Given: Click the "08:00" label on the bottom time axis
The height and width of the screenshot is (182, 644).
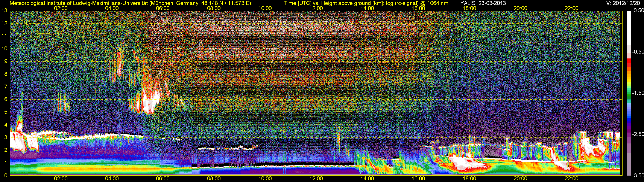Looking at the screenshot, I should coord(214,179).
